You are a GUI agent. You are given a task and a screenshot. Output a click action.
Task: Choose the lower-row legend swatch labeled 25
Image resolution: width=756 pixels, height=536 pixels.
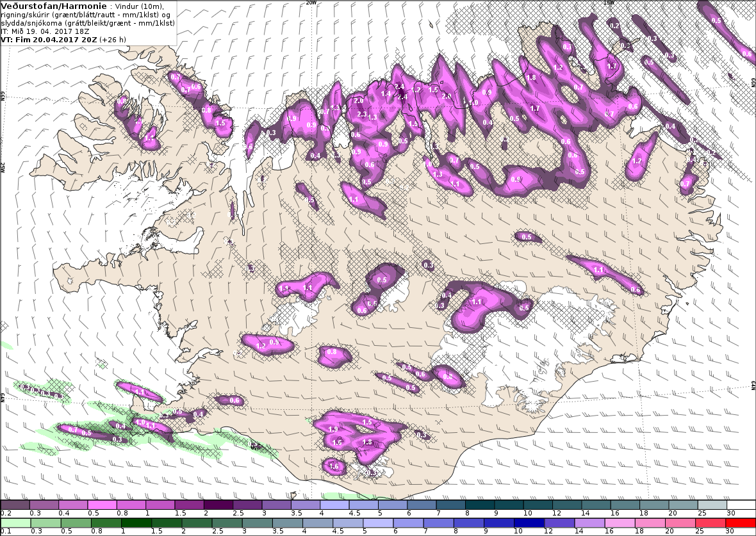pyautogui.click(x=709, y=523)
